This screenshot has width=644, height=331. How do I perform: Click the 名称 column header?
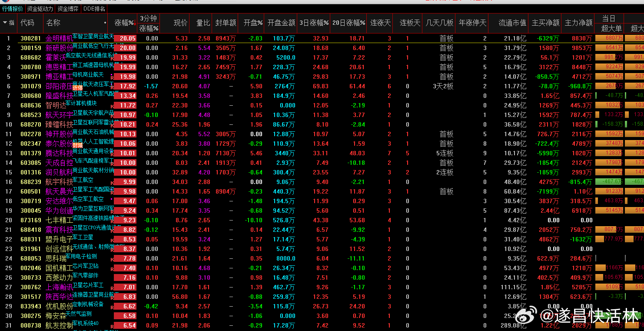(53, 23)
